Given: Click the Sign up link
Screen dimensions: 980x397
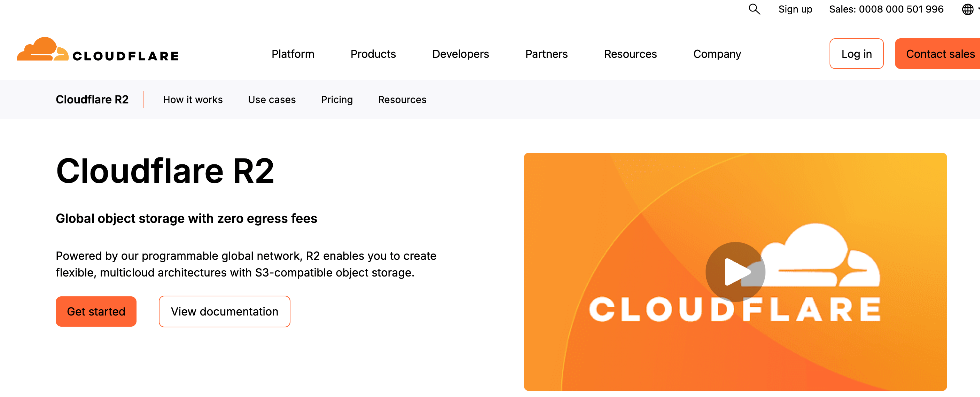Looking at the screenshot, I should [795, 9].
